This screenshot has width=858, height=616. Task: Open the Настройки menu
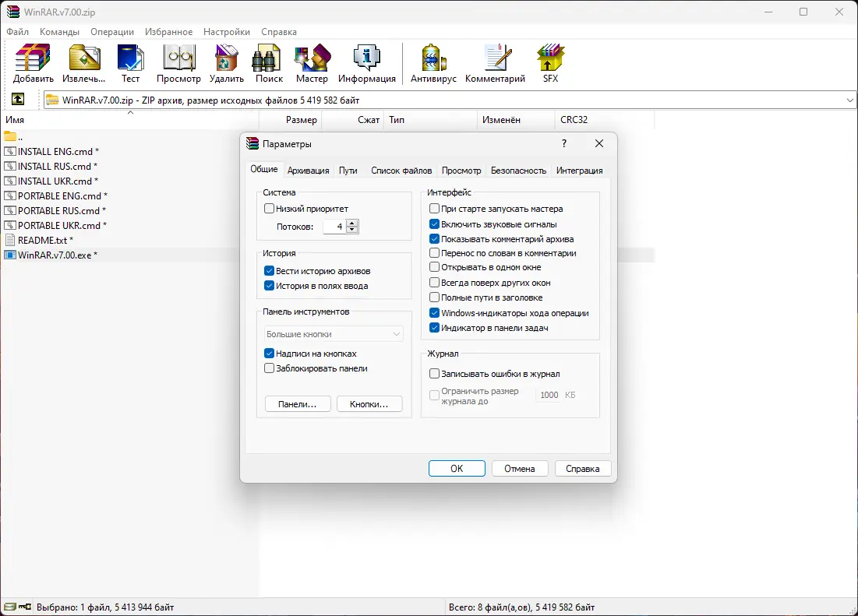pos(227,32)
